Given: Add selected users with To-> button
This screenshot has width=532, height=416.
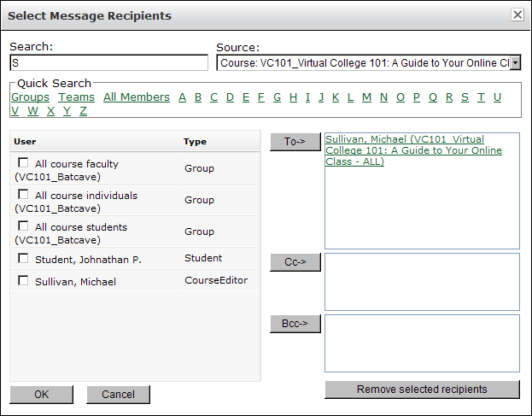Looking at the screenshot, I should (x=295, y=142).
